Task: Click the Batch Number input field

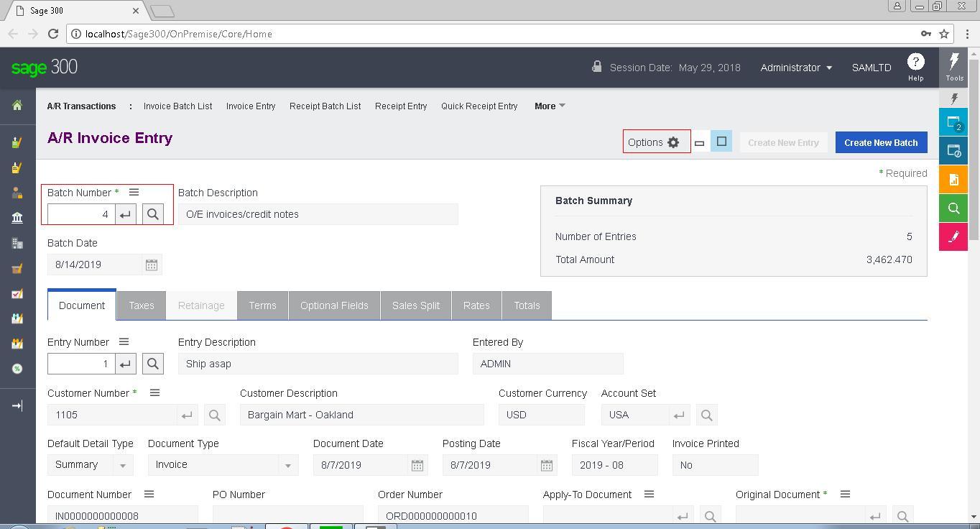Action: [81, 214]
